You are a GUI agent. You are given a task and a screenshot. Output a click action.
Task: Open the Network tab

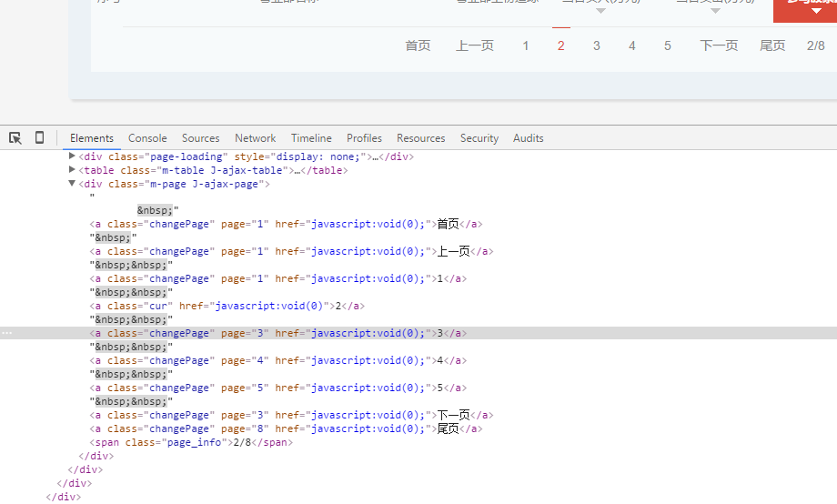coord(255,138)
